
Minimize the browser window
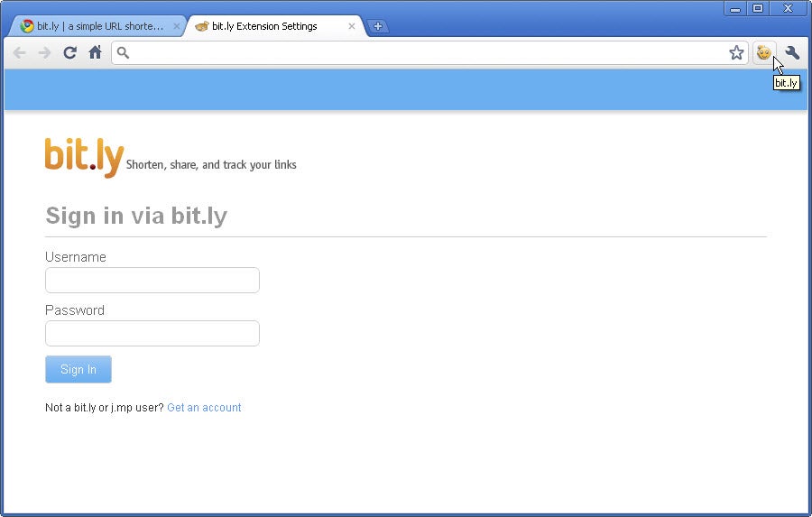(x=734, y=8)
